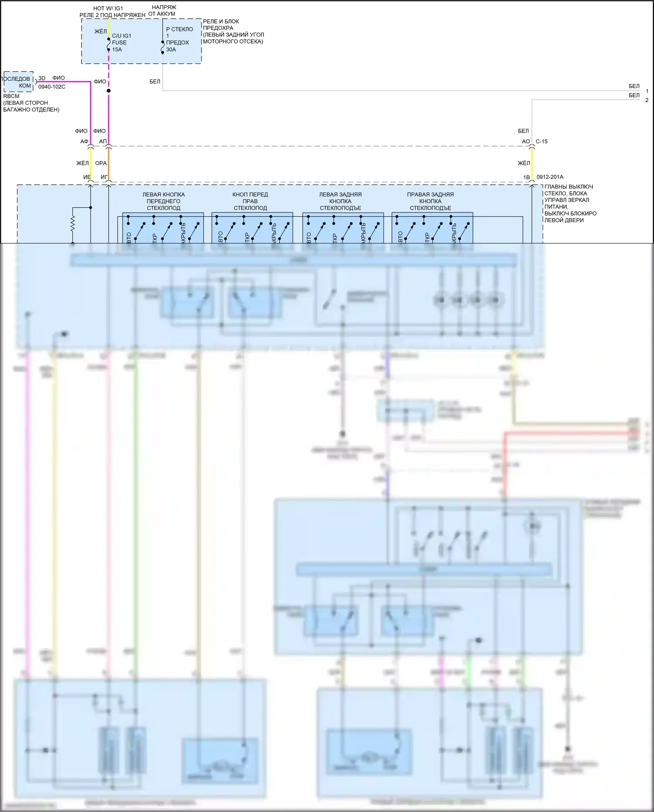
Task: Click the Р СТЕКЛО 1 30A fuse symbol
Action: click(x=163, y=47)
